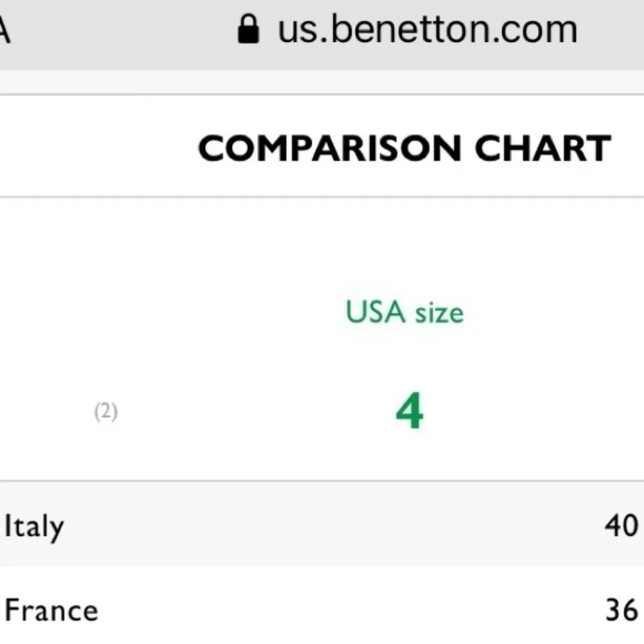Select the green size value 4

[x=409, y=412]
